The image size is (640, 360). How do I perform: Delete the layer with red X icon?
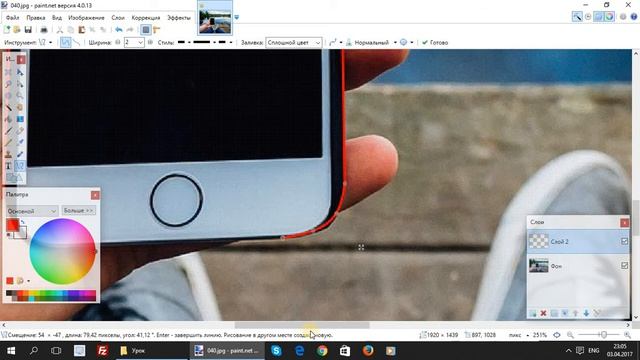543,313
